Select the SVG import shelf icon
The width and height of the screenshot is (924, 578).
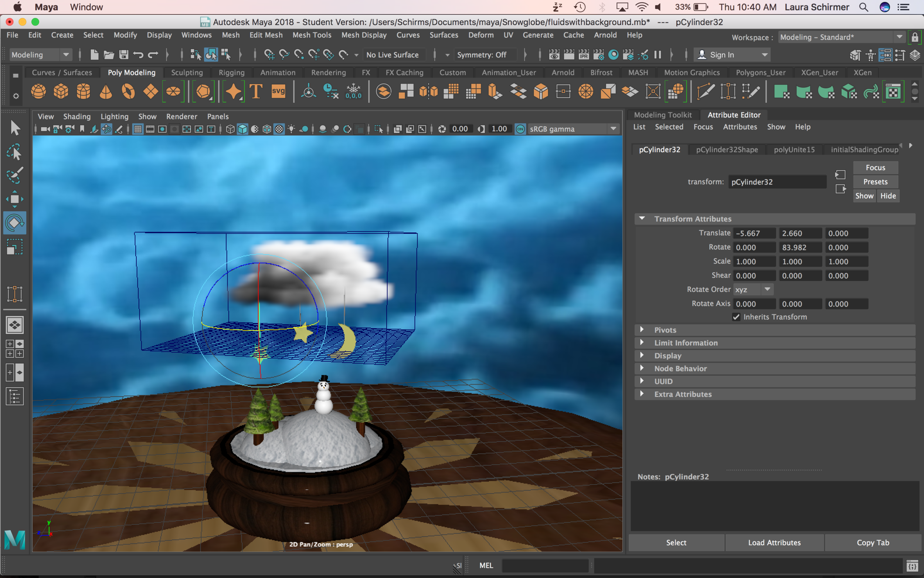[x=278, y=92]
